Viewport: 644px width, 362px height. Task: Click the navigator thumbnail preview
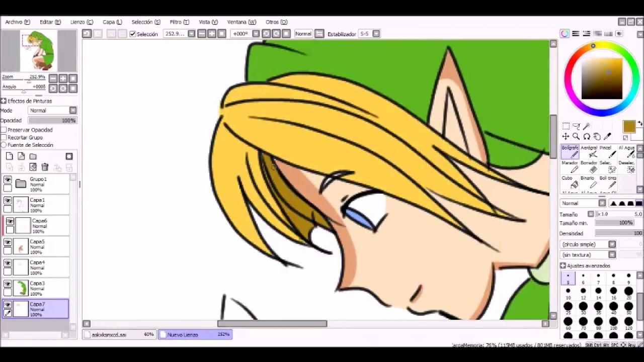(39, 50)
